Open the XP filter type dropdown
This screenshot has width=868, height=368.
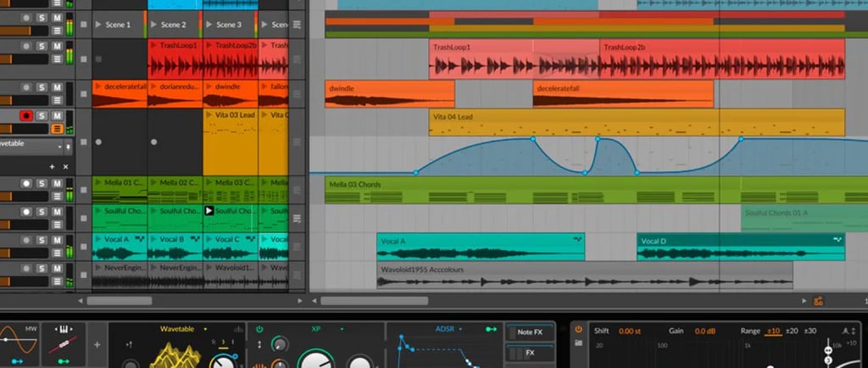(342, 329)
